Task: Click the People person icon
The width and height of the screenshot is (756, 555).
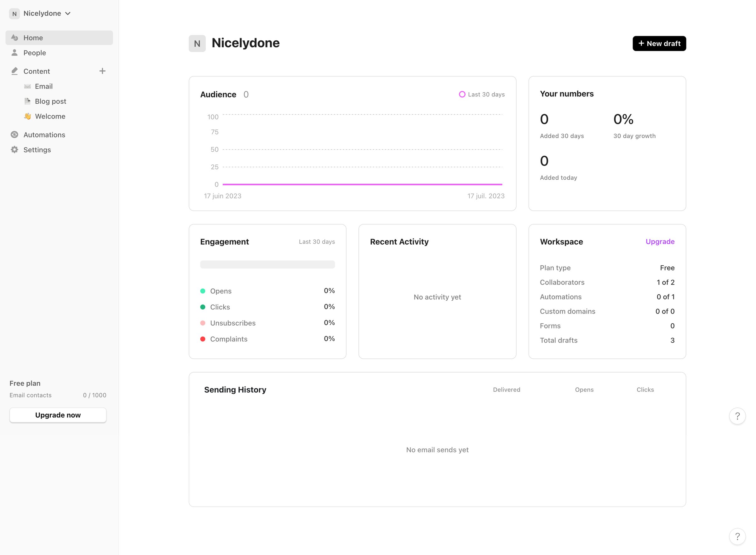Action: coord(14,52)
